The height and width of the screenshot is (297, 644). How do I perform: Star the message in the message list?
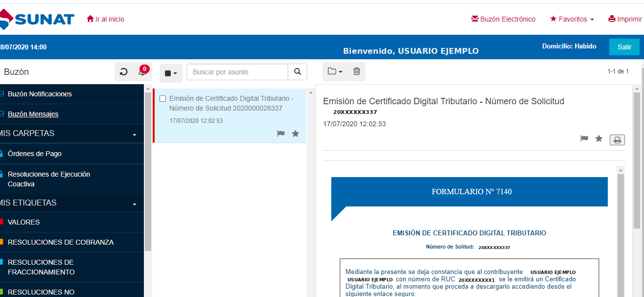click(x=296, y=133)
